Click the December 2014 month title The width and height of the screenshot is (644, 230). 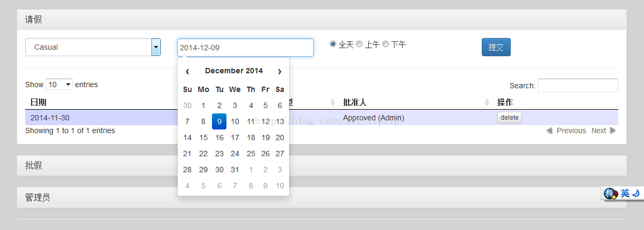234,71
